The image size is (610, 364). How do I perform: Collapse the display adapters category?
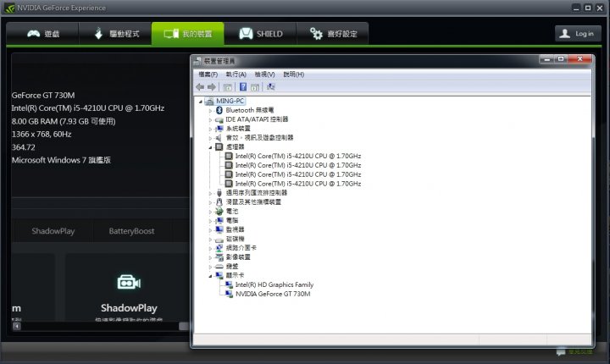(210, 276)
